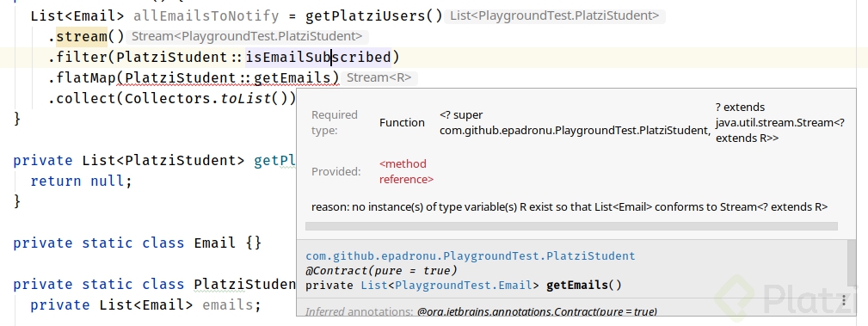Click the @Contract(pure = true) annotation text

[x=381, y=271]
